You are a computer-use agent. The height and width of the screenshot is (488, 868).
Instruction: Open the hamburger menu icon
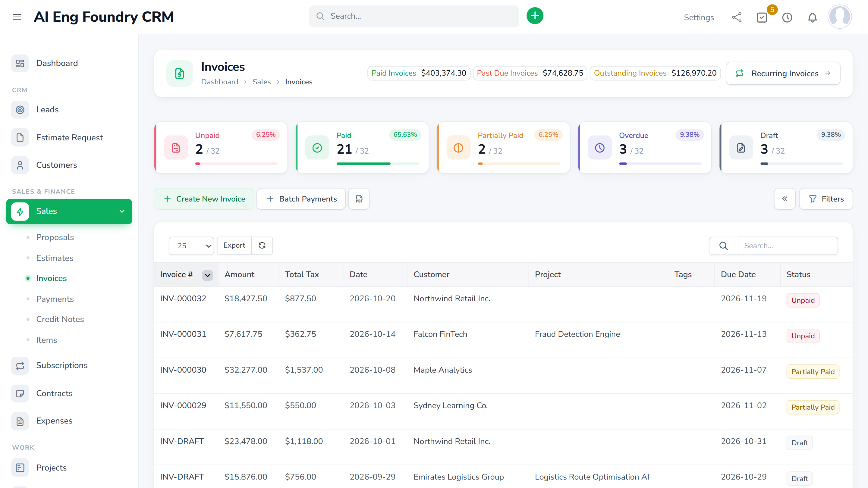click(17, 17)
